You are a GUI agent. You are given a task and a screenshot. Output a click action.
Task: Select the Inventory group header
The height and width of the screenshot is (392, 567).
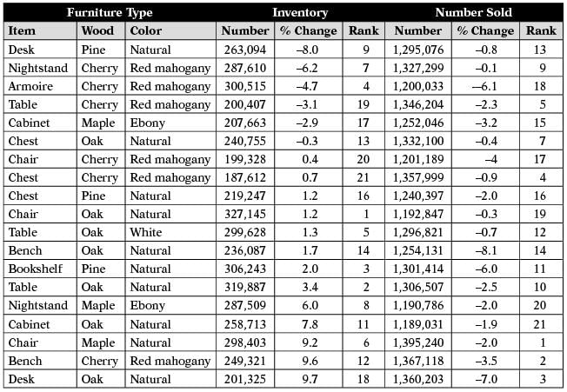(x=299, y=13)
